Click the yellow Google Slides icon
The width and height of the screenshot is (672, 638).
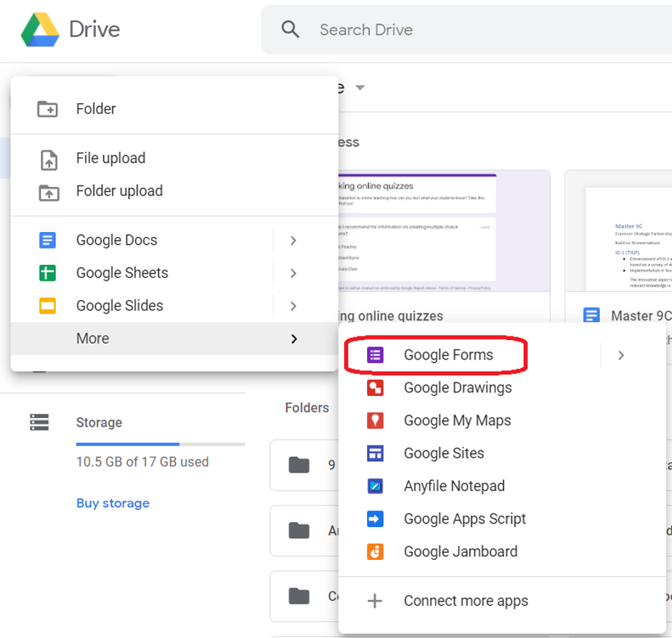point(47,306)
